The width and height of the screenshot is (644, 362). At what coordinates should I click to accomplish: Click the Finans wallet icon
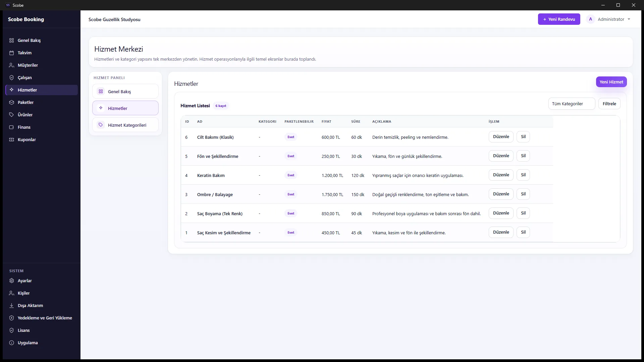(x=11, y=127)
